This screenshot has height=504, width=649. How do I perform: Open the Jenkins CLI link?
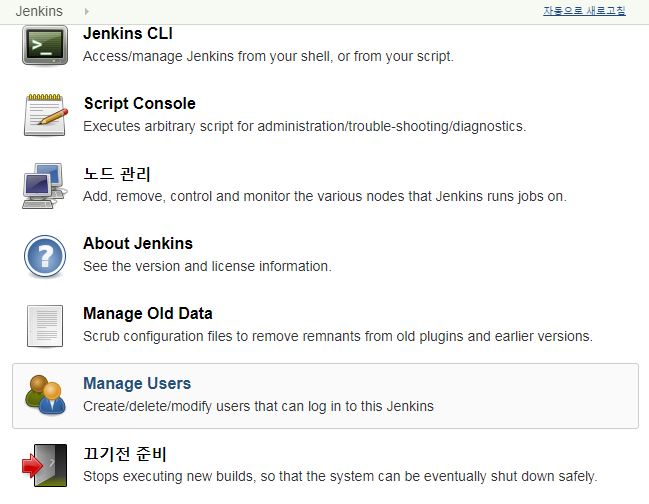pos(128,34)
